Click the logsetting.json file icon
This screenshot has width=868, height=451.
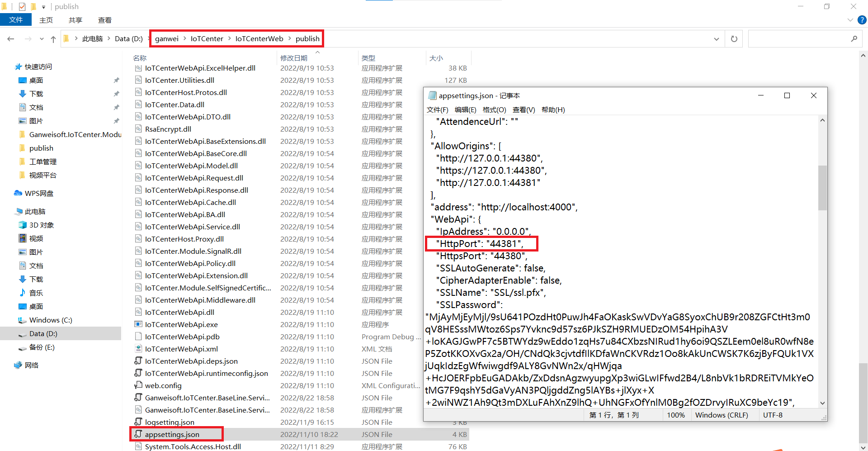point(138,422)
